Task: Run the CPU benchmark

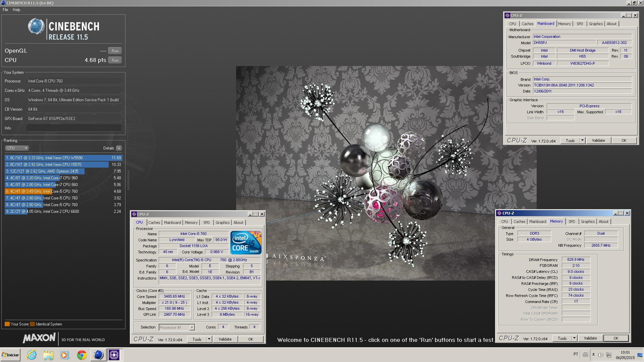Action: [x=115, y=60]
